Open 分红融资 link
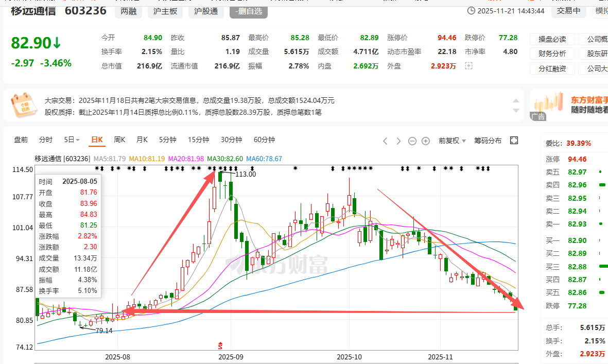The width and height of the screenshot is (608, 364). coord(552,68)
